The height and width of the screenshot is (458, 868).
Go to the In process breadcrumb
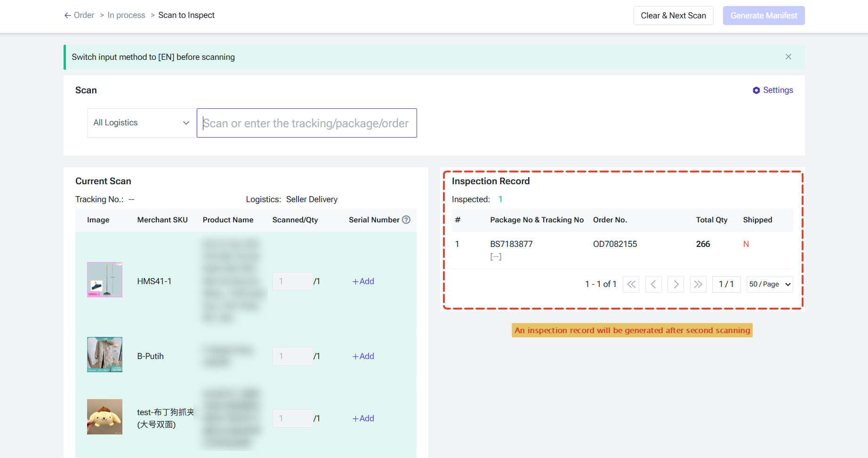126,15
